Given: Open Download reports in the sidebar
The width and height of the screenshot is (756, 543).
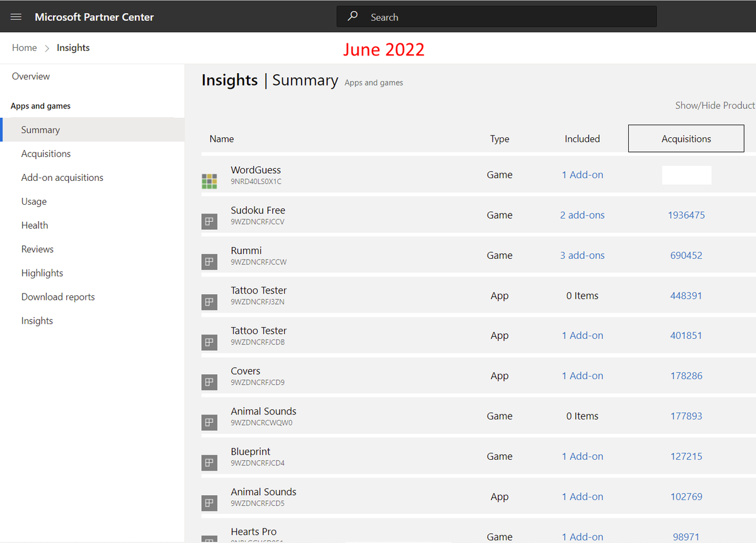Looking at the screenshot, I should (58, 297).
